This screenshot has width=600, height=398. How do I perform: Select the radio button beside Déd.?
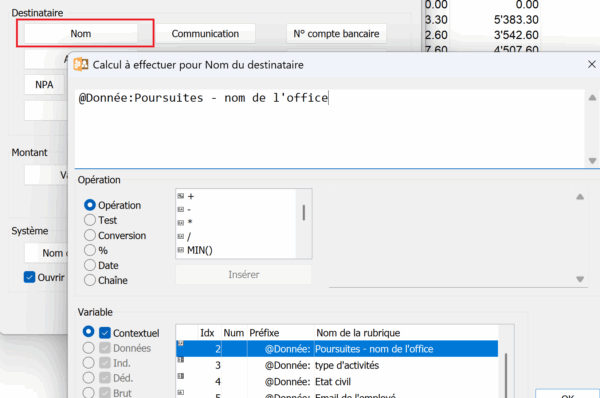[x=88, y=377]
